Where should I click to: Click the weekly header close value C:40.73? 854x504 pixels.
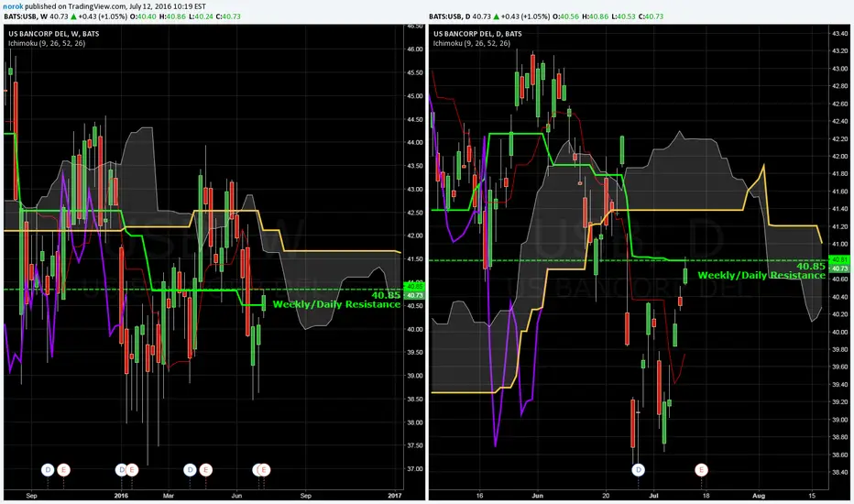pyautogui.click(x=228, y=16)
